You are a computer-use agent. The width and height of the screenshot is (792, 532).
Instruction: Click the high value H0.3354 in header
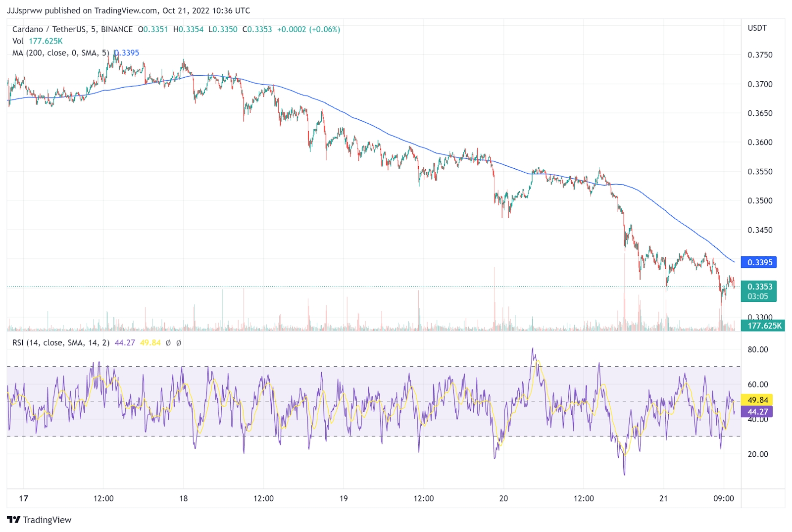point(188,29)
